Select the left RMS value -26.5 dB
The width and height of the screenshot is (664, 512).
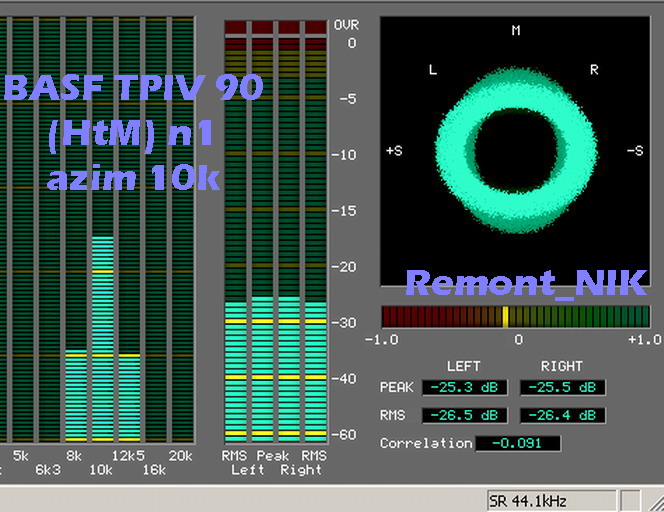[x=464, y=415]
